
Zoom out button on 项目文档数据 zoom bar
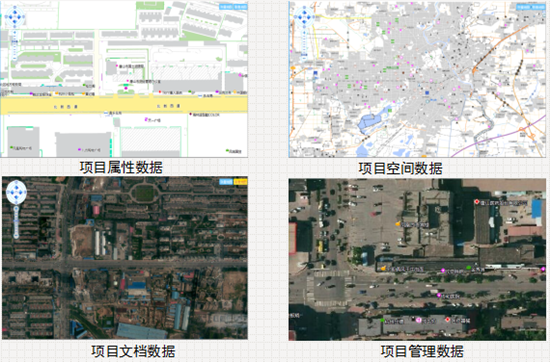coord(16,236)
